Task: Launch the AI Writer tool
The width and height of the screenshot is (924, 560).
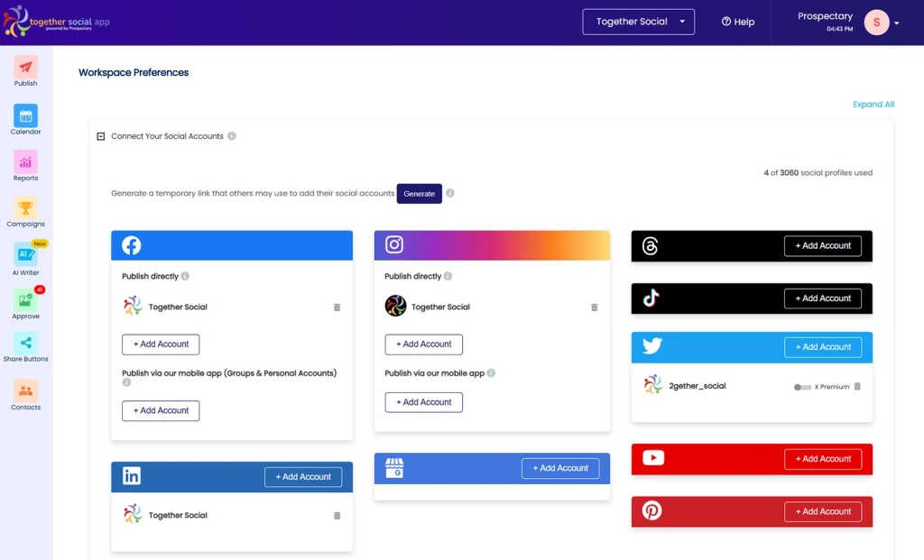Action: (25, 259)
